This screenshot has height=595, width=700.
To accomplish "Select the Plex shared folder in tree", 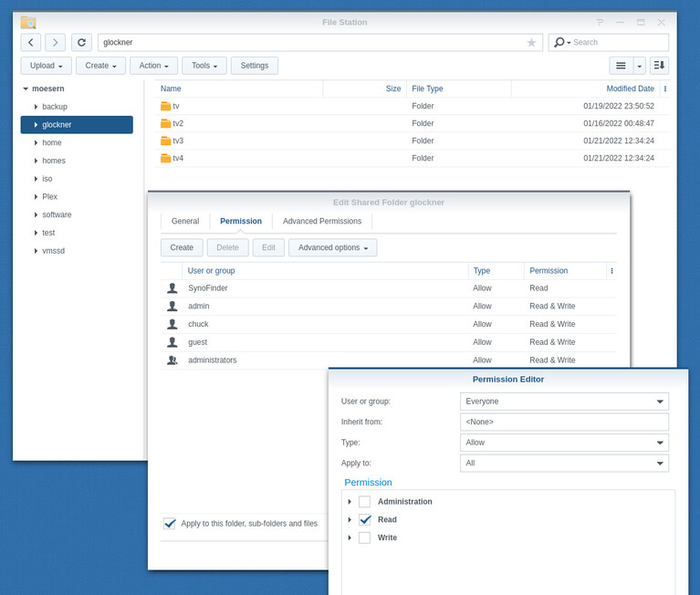I will point(49,197).
